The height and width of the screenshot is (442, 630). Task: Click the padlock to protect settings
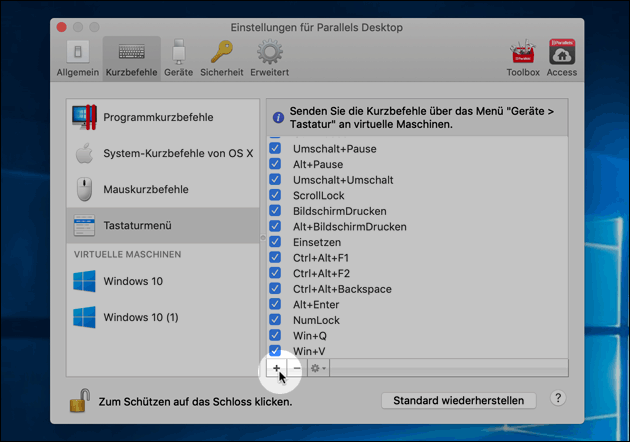tap(80, 400)
